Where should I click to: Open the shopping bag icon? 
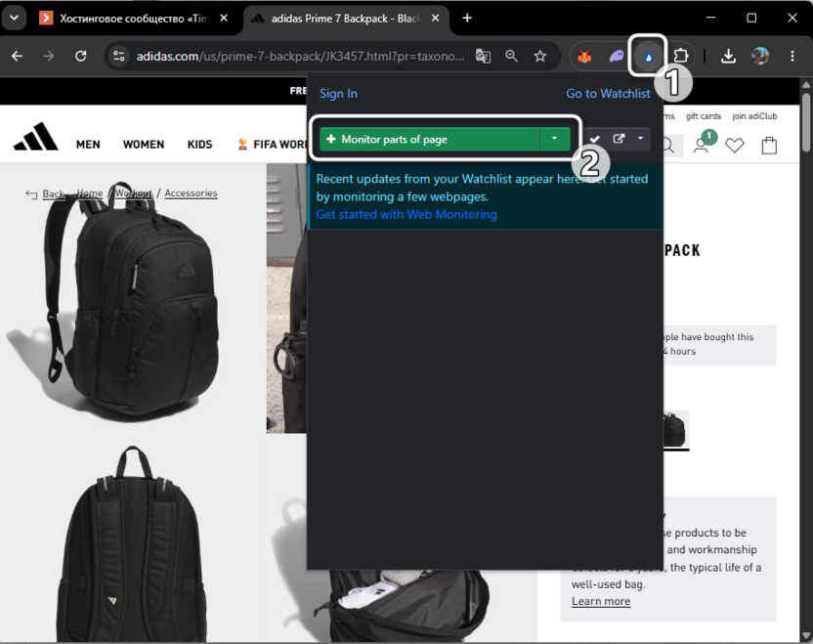(x=769, y=146)
